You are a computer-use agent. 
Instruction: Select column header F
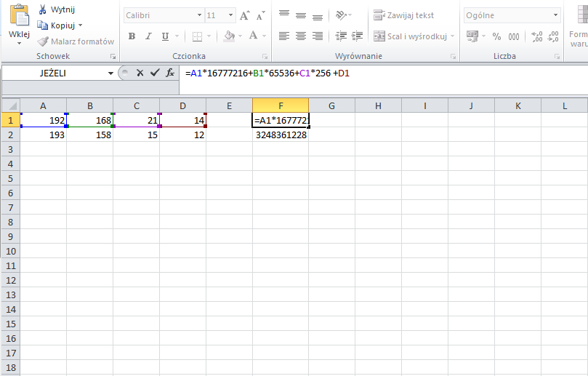281,106
